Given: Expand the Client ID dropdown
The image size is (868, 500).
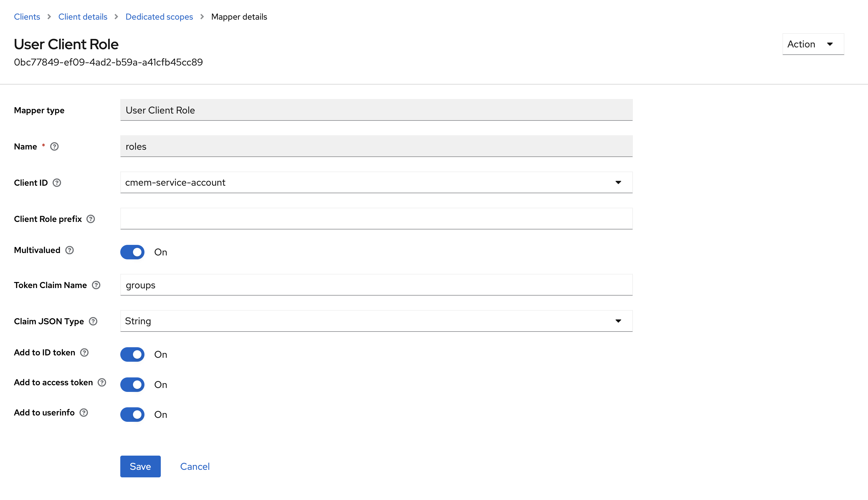Looking at the screenshot, I should 618,182.
